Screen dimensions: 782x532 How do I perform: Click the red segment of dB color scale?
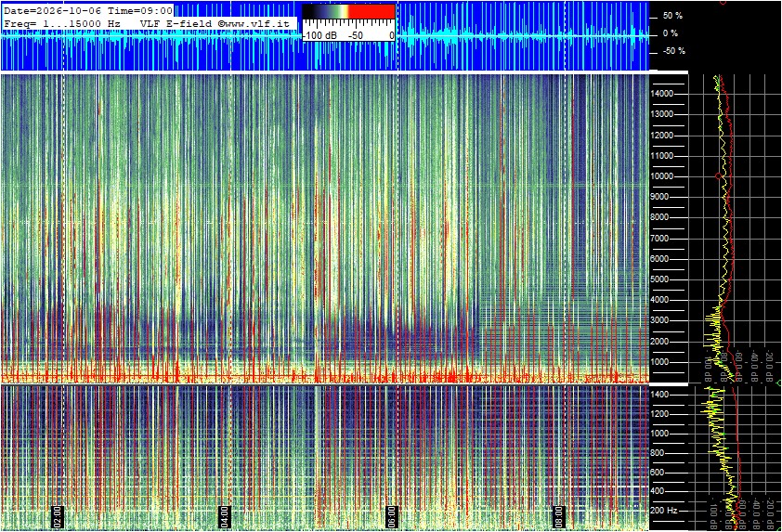tap(371, 12)
